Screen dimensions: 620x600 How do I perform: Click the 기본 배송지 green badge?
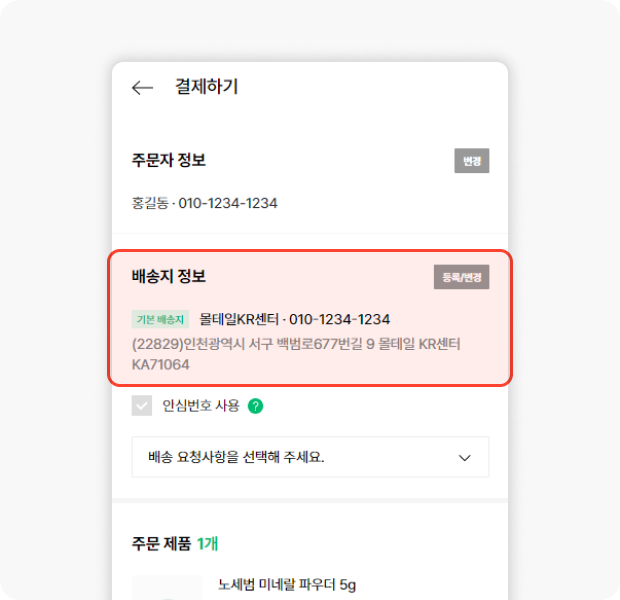click(160, 320)
